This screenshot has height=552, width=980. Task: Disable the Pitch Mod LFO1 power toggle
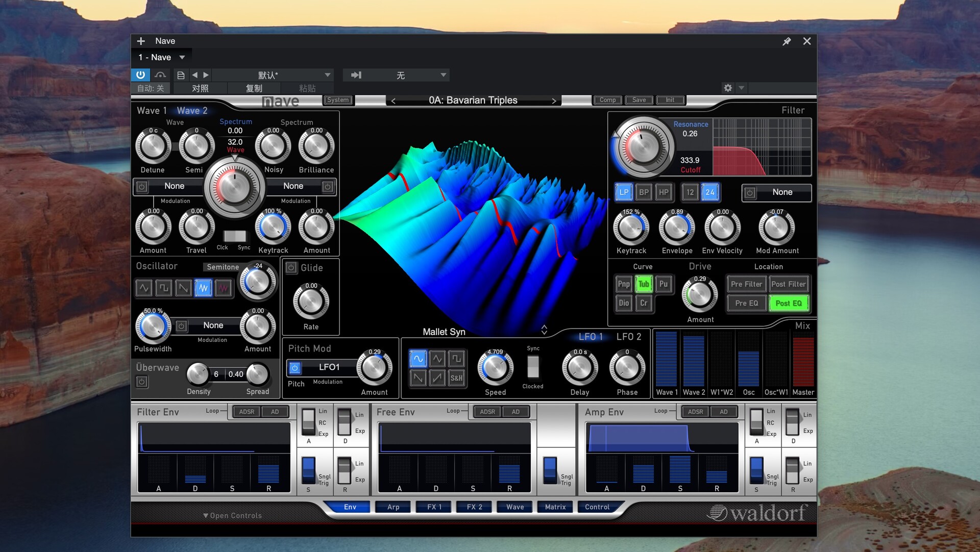(x=295, y=367)
